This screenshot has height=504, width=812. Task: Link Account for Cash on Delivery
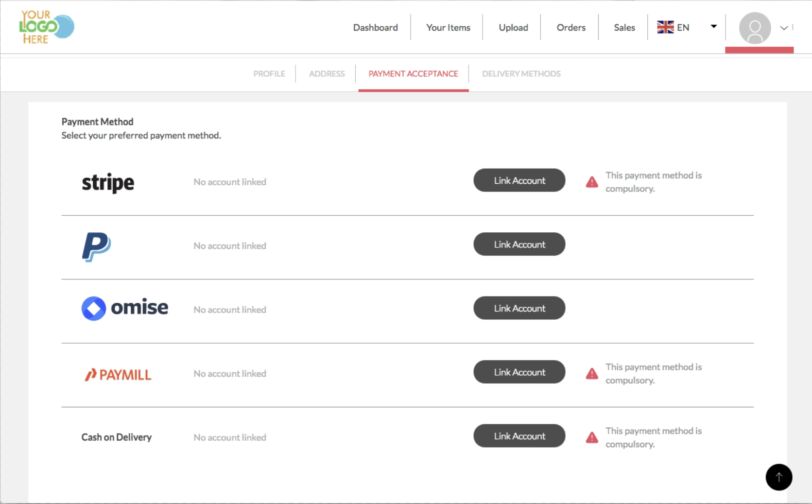(x=519, y=436)
